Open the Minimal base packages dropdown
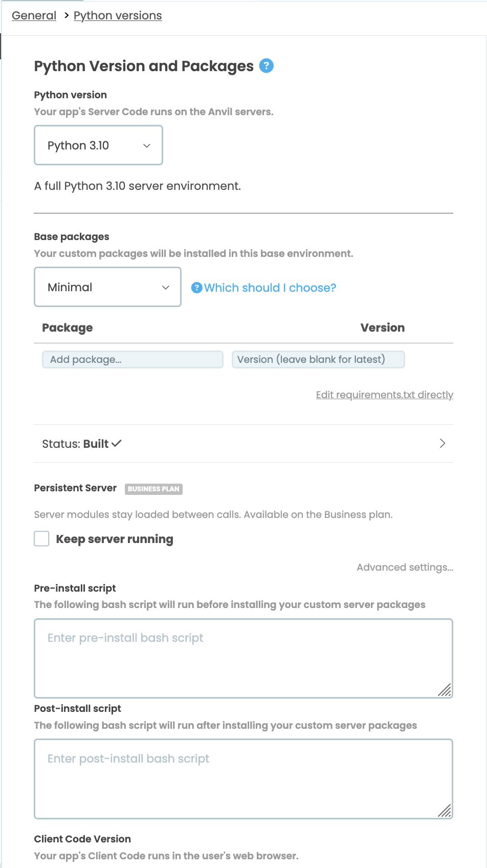 pyautogui.click(x=107, y=287)
